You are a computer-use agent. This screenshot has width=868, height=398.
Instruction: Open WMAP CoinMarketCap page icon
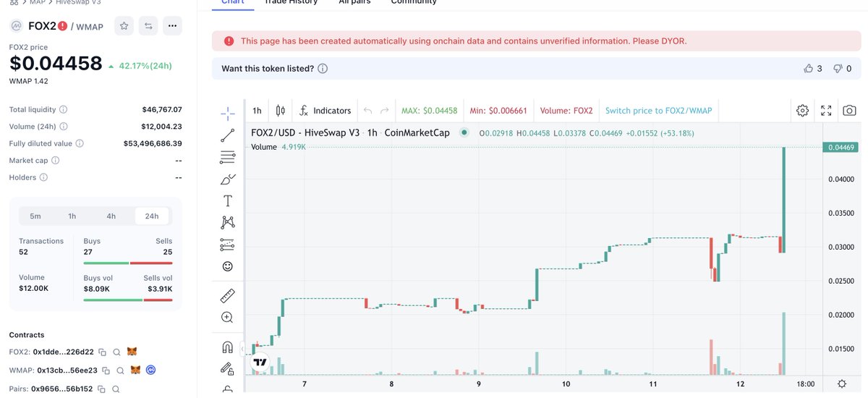(151, 370)
